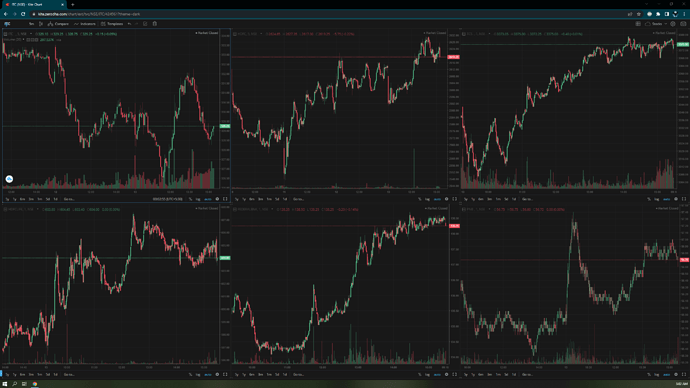Image resolution: width=690 pixels, height=388 pixels.
Task: Toggle log scale on the top-middle chart
Action: point(427,199)
